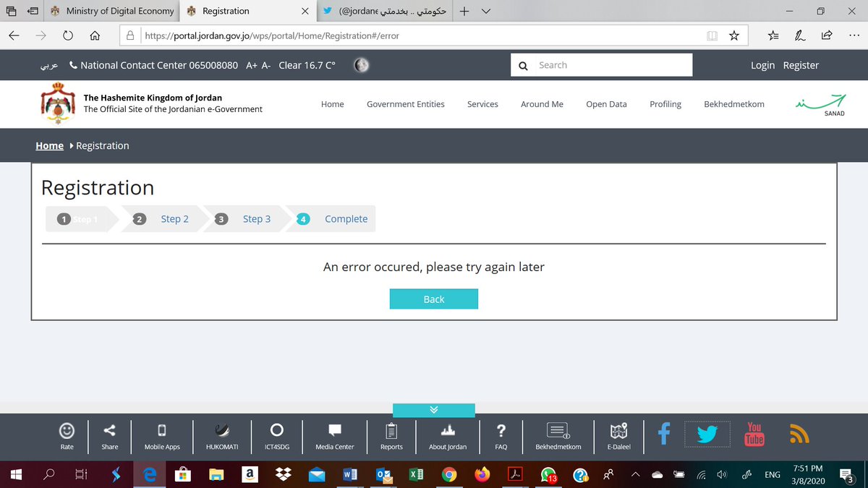Open a new browser tab
868x488 pixels.
click(464, 12)
